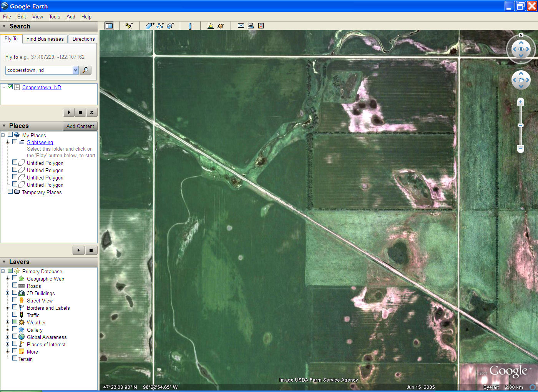The width and height of the screenshot is (538, 392).
Task: Open the File menu
Action: [7, 17]
